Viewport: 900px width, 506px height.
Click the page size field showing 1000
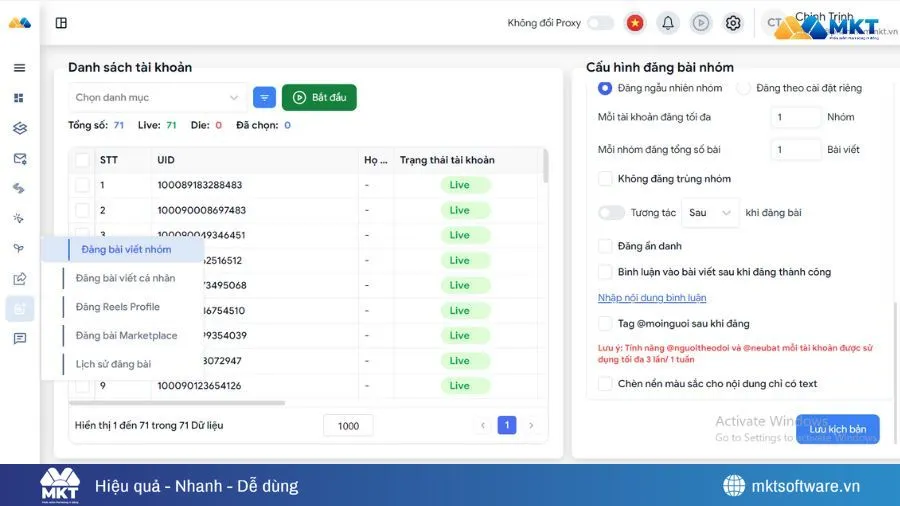tap(348, 426)
